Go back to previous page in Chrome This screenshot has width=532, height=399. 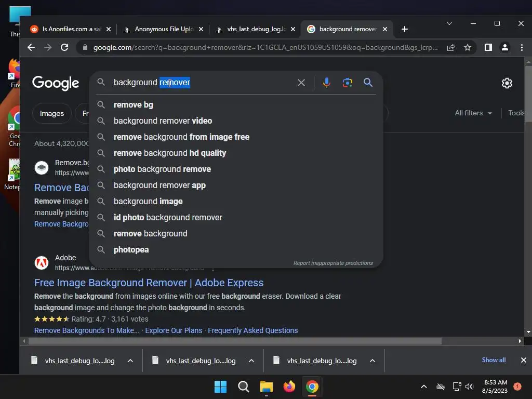pos(31,47)
